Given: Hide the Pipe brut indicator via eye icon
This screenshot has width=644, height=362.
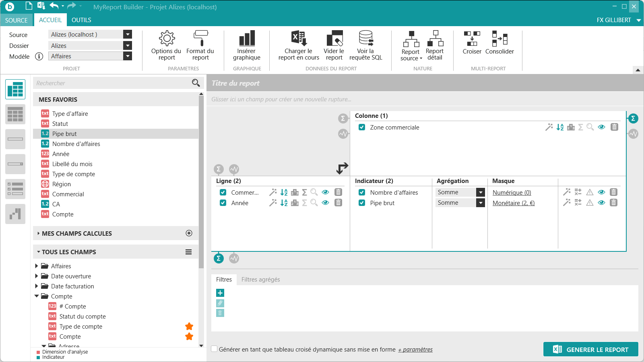Looking at the screenshot, I should click(x=601, y=203).
